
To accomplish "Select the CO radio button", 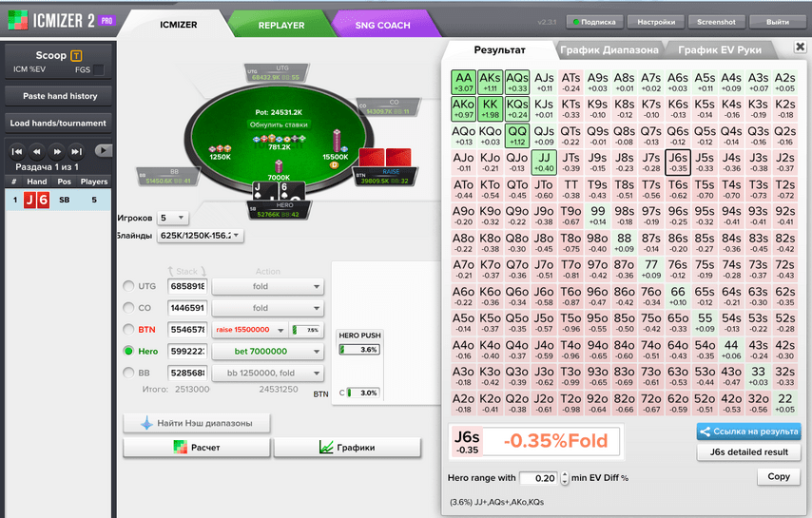I will (x=128, y=307).
